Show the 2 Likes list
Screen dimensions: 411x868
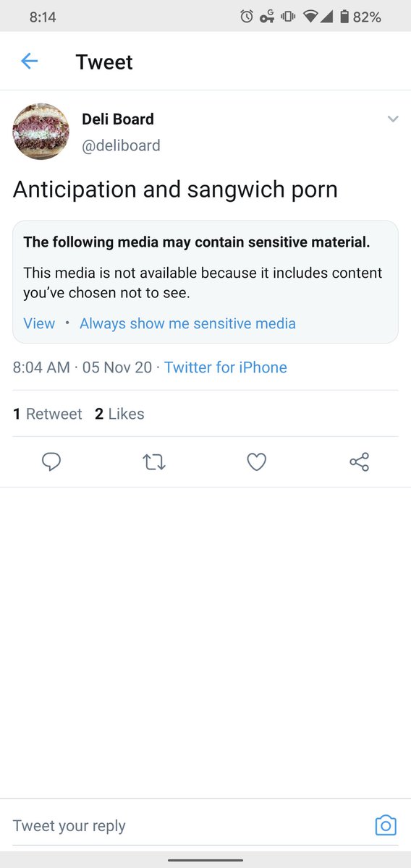pyautogui.click(x=119, y=414)
